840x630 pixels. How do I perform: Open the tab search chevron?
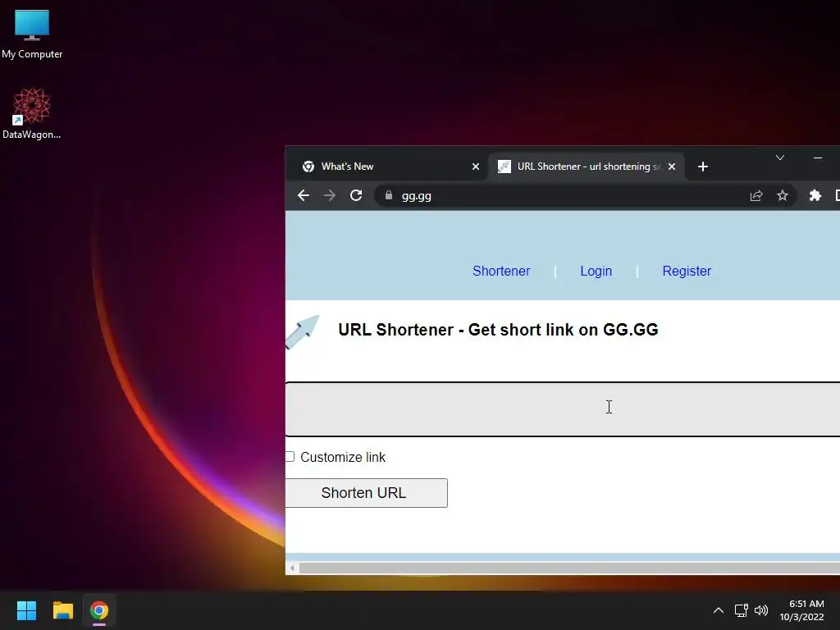click(780, 157)
